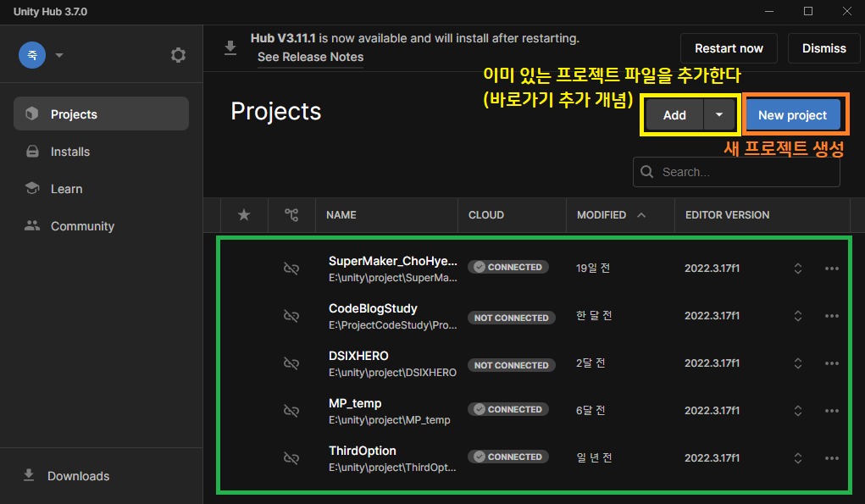Open more options for CodeBlogStudy
The image size is (865, 504).
click(831, 316)
